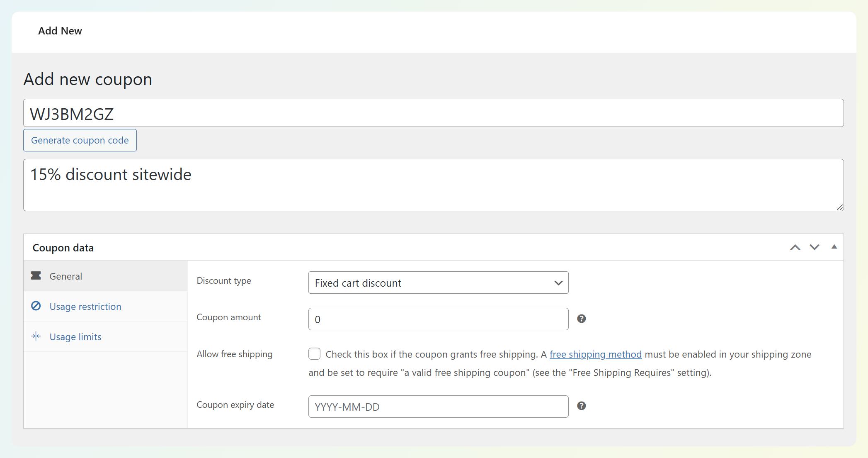Screen dimensions: 868x458
Task: Click the Usage restriction ban icon
Action: [36, 306]
